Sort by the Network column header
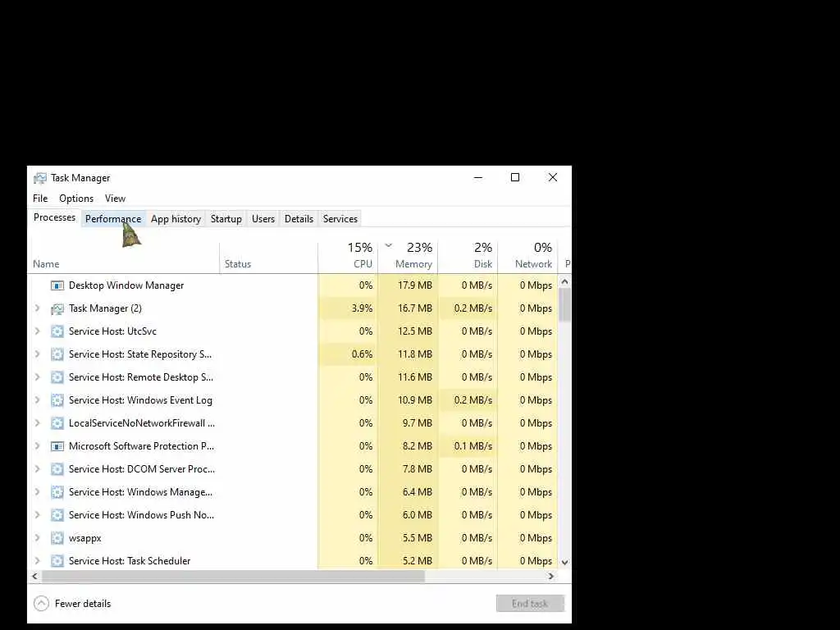 [527, 258]
